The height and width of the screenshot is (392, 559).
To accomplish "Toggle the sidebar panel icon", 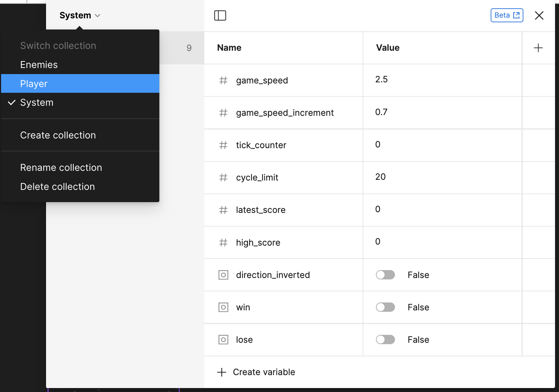I will click(x=220, y=15).
